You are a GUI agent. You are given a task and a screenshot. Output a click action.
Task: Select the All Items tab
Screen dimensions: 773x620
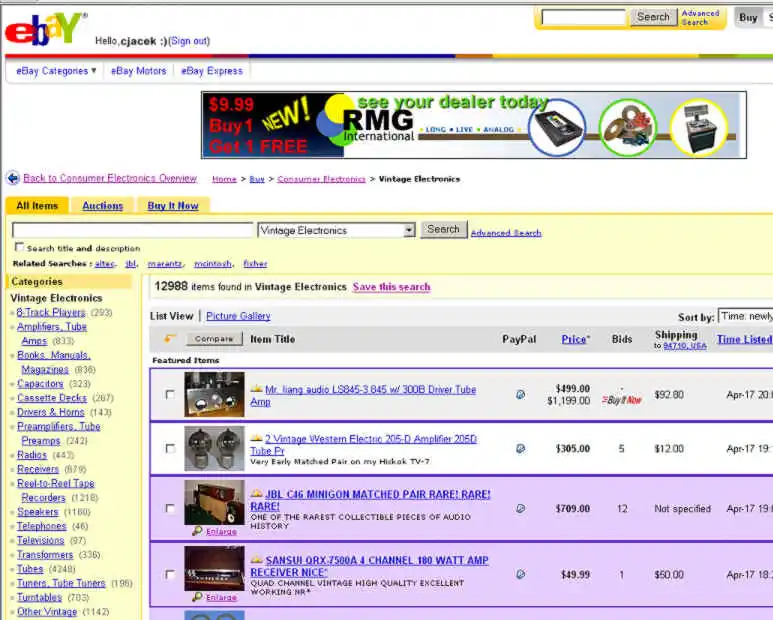click(37, 206)
